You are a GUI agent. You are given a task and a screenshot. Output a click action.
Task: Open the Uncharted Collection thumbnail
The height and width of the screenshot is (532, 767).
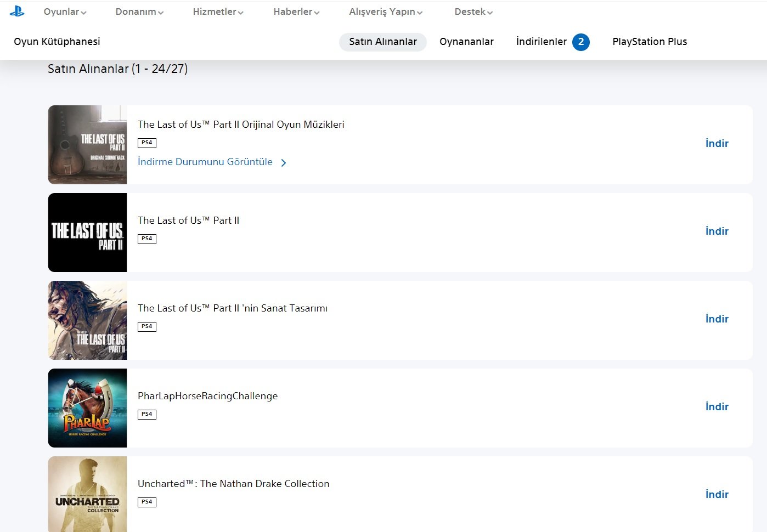coord(87,494)
